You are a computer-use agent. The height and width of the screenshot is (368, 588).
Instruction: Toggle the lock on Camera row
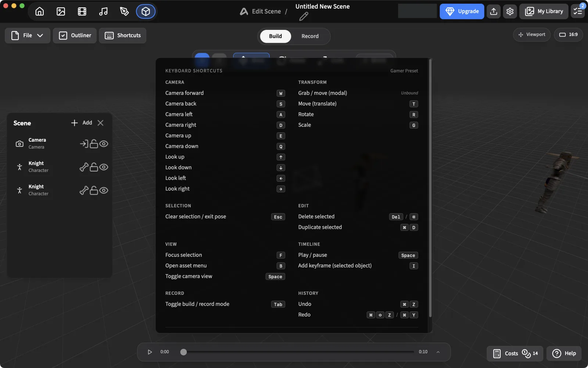[94, 144]
